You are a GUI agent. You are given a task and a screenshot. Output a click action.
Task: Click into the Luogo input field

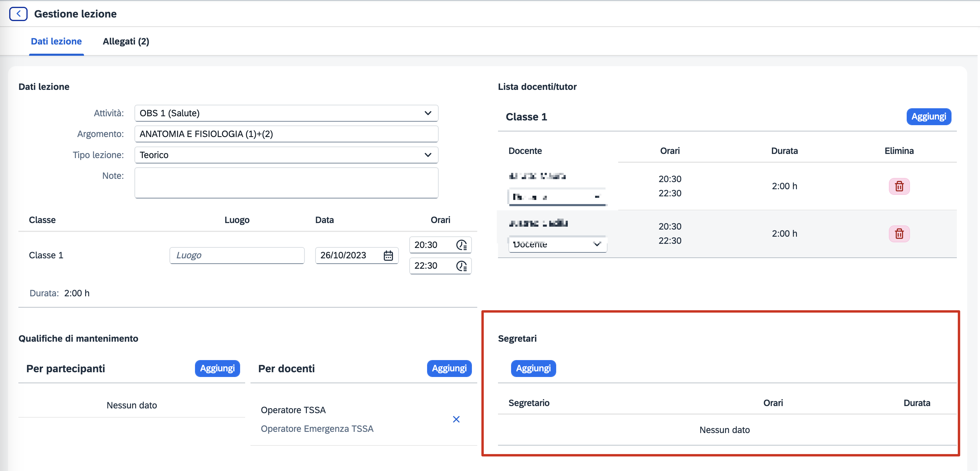237,255
